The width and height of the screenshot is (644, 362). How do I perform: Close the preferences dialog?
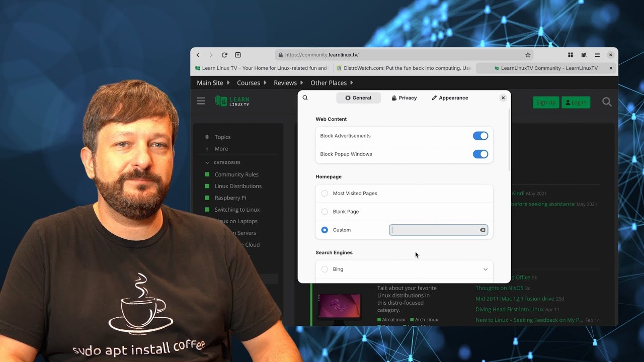coord(503,98)
